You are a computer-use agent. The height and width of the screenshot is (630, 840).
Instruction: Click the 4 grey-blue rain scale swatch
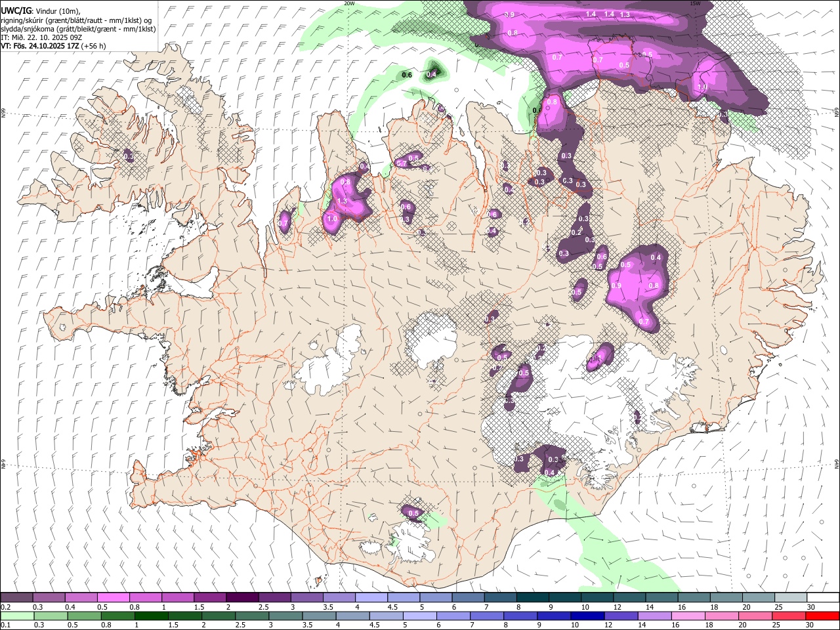point(352,616)
